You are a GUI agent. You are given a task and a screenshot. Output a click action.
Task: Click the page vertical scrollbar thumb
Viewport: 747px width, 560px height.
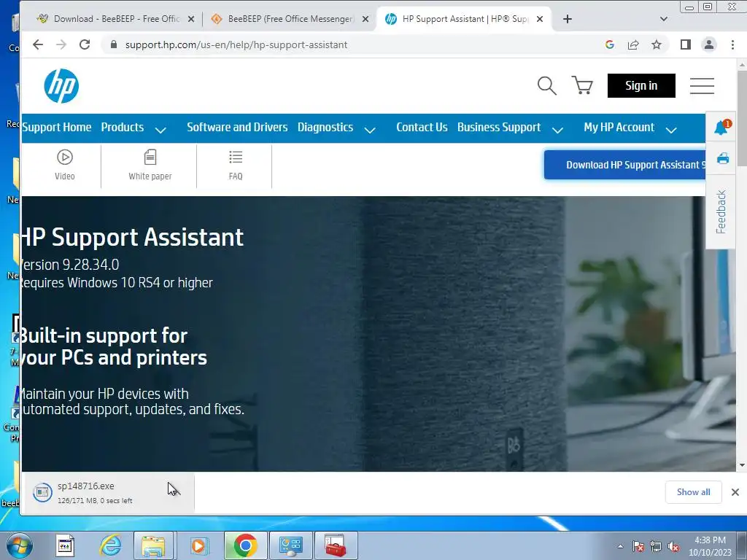[742, 119]
